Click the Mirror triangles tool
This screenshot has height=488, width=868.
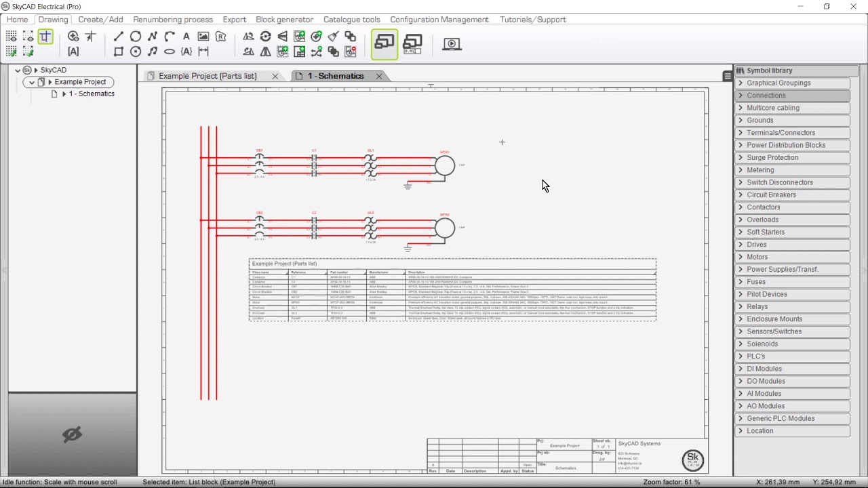coord(266,52)
